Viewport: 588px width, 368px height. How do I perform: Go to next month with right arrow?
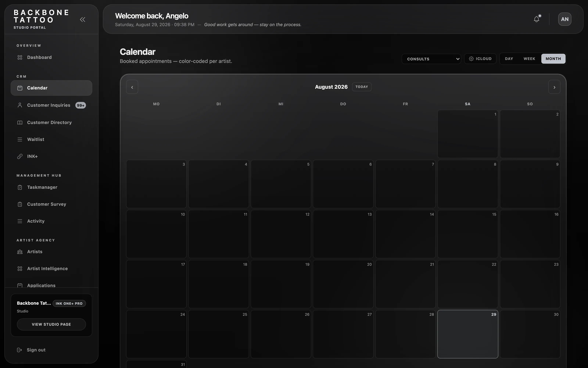[x=554, y=87]
